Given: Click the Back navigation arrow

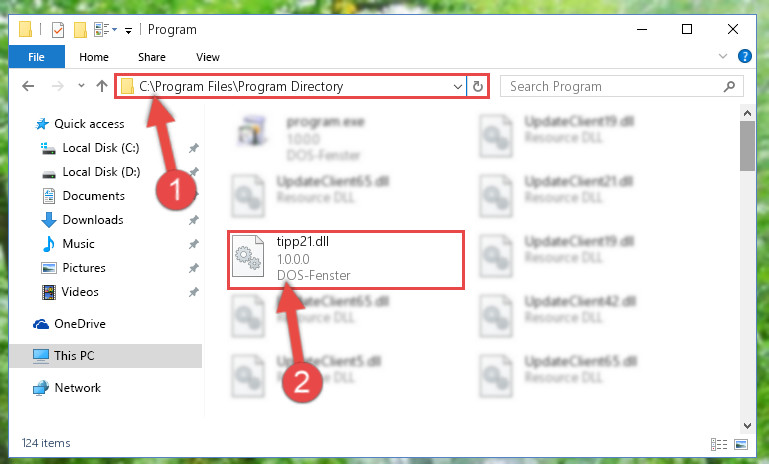Looking at the screenshot, I should tap(28, 86).
